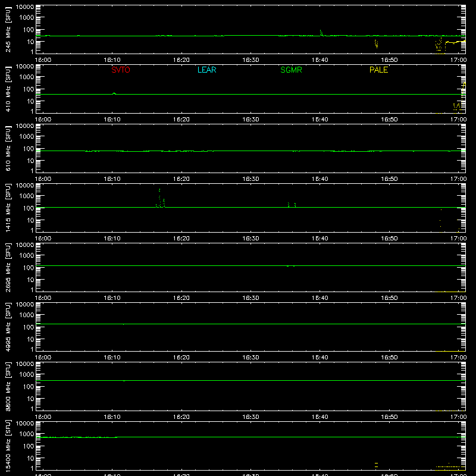The width and height of the screenshot is (476, 476).
Task: Click the yellow rising trace at end of 410 MHz
Action: coord(463,91)
